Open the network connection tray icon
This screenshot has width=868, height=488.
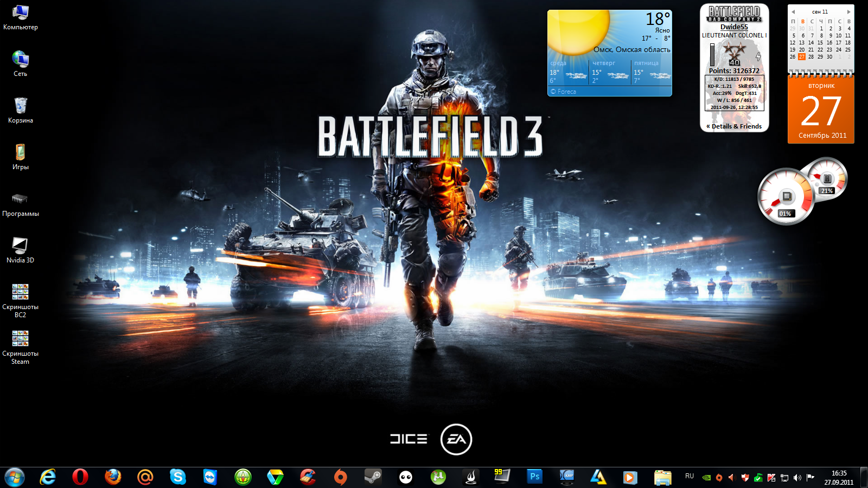click(784, 478)
